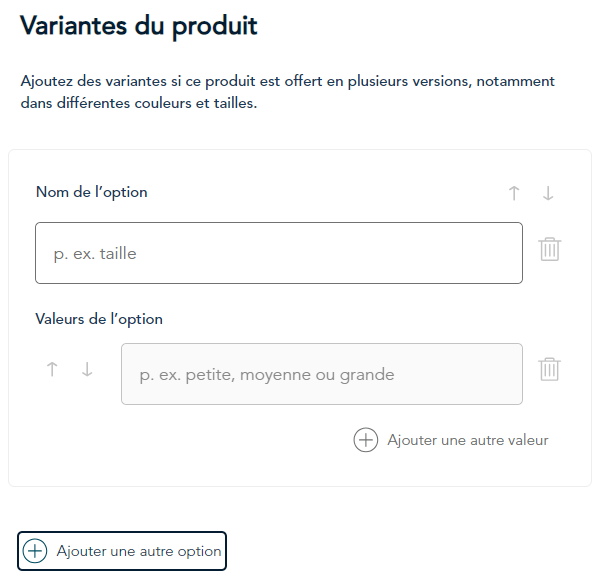Move the option value down with its arrow
Image resolution: width=592 pixels, height=579 pixels.
(87, 369)
